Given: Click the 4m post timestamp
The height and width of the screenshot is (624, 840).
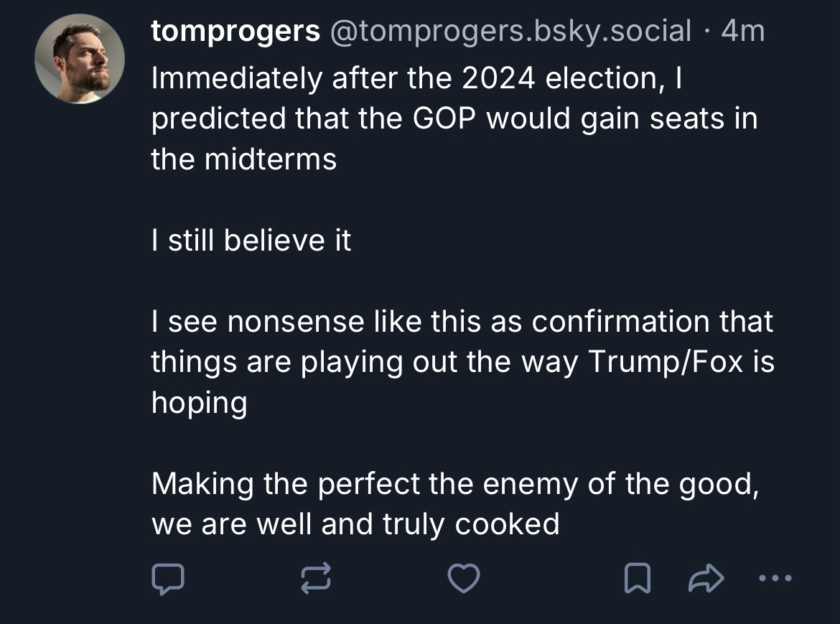Looking at the screenshot, I should [742, 32].
